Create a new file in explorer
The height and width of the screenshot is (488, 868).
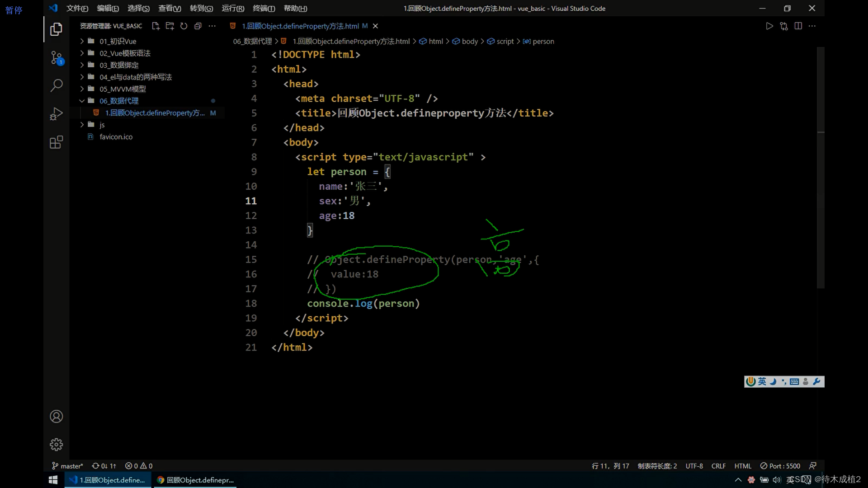point(156,26)
